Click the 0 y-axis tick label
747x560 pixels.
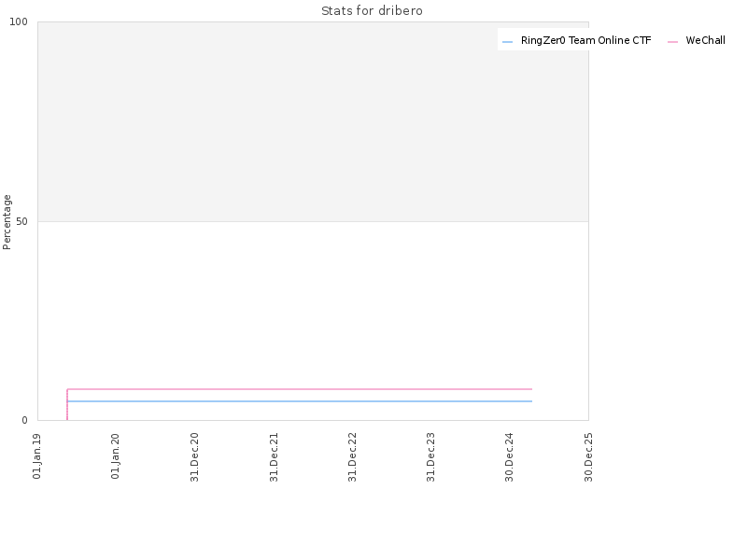point(25,421)
